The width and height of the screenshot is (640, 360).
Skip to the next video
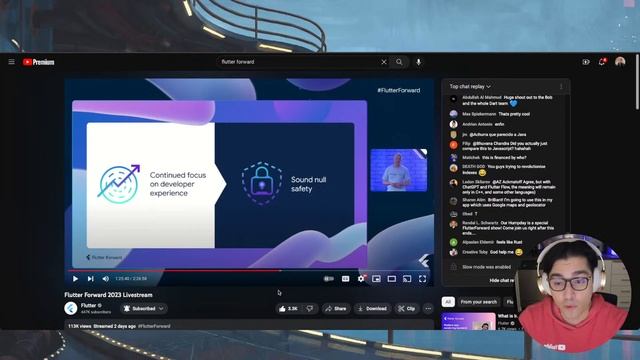click(x=90, y=279)
